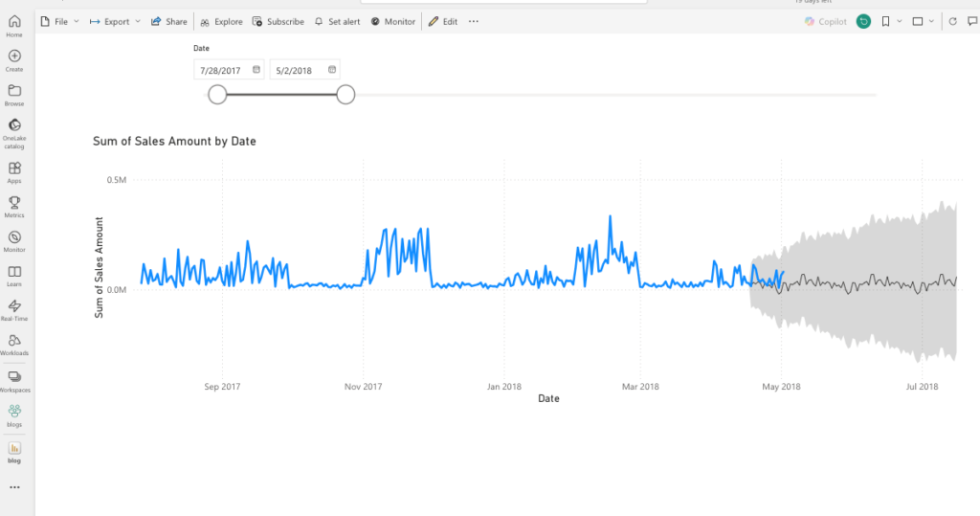The width and height of the screenshot is (980, 516).
Task: Click the view mode icon
Action: [x=918, y=21]
